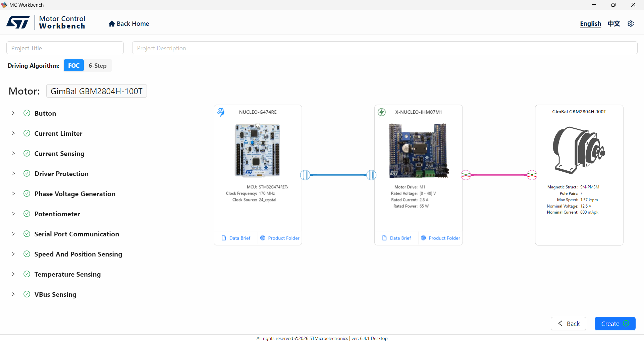Expand the Current Limiter section
Screen dimensions: 644x342
(x=13, y=133)
